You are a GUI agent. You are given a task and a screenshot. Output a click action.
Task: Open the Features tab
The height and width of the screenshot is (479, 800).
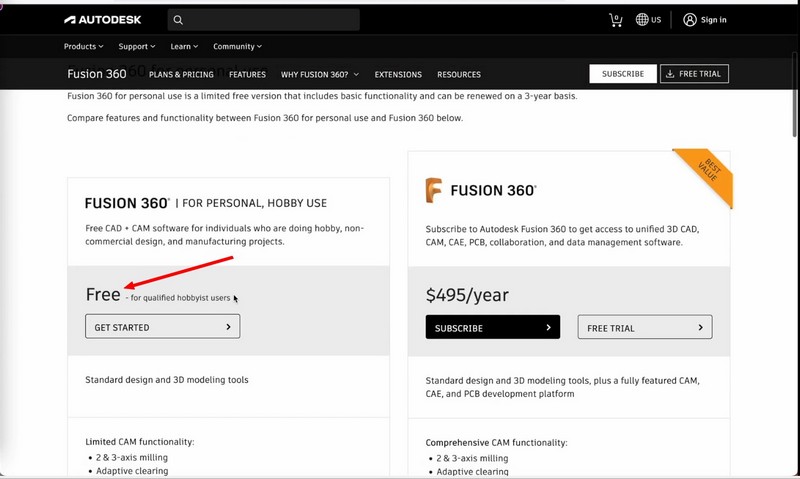tap(247, 74)
